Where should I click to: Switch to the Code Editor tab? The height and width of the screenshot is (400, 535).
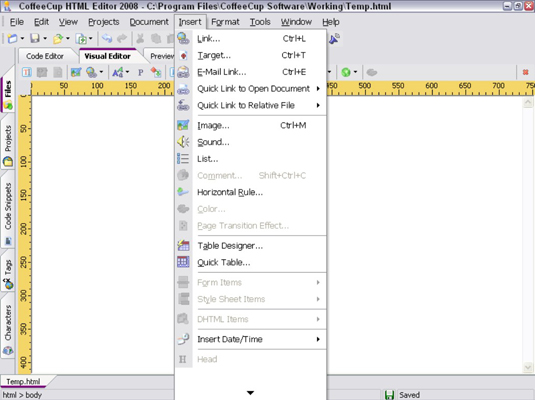[45, 56]
